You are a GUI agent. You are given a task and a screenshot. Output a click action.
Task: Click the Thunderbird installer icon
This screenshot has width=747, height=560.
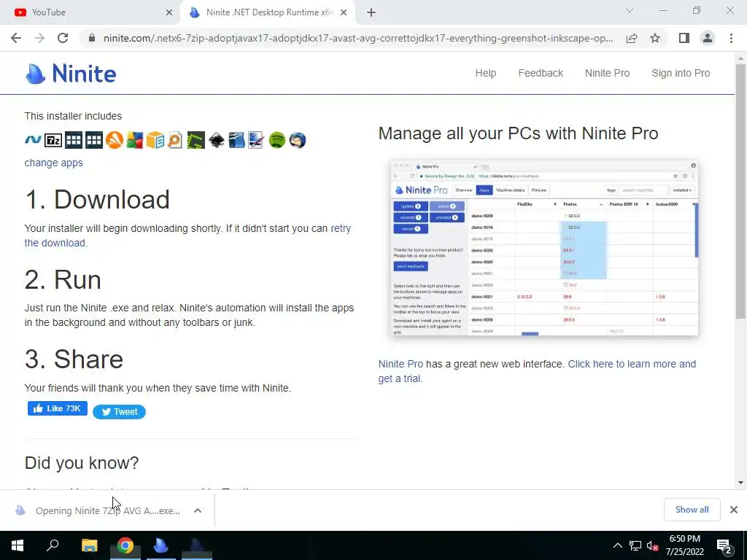point(298,140)
